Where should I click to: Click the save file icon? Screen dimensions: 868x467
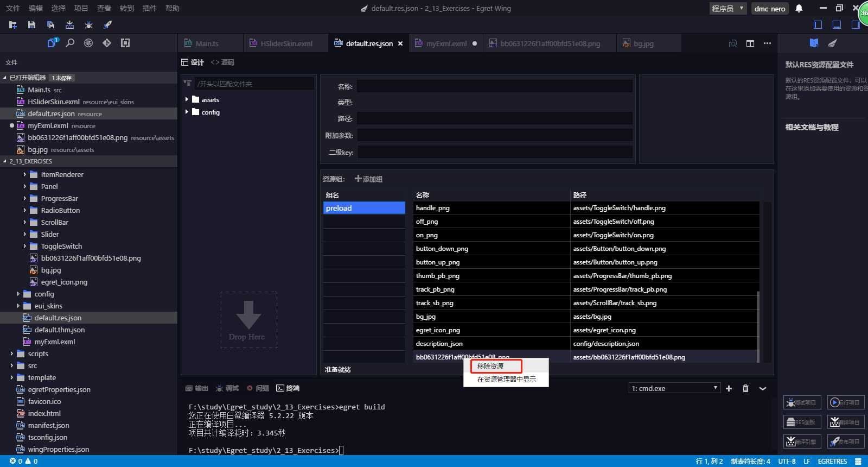[31, 25]
